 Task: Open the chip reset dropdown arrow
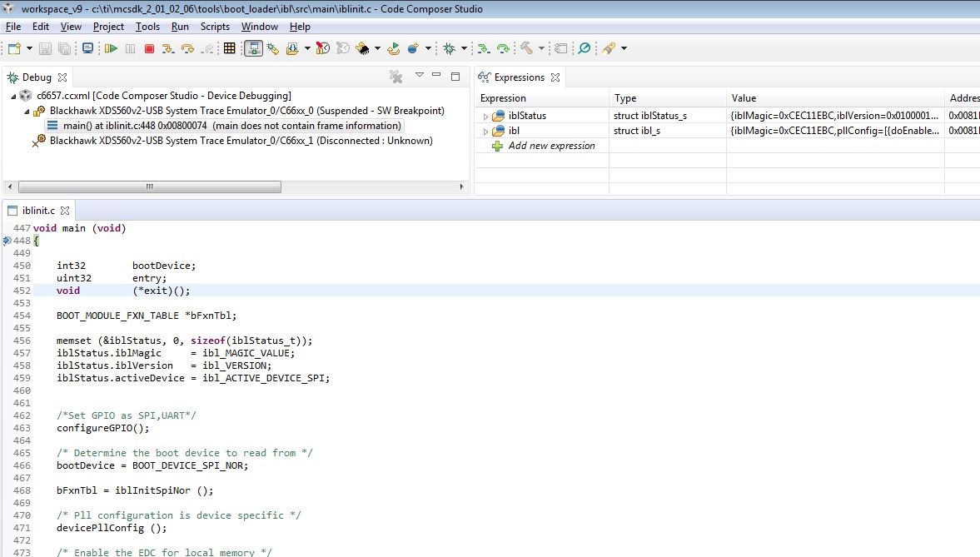pyautogui.click(x=377, y=49)
